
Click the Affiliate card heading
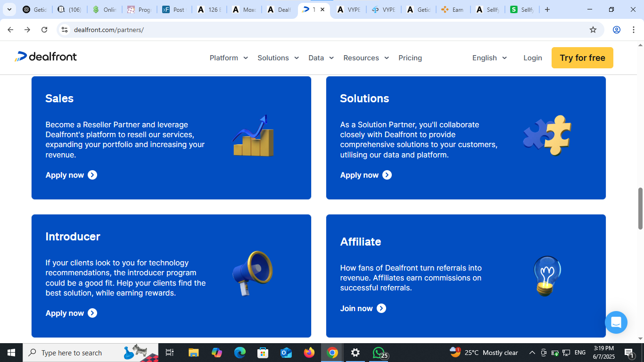pos(361,242)
